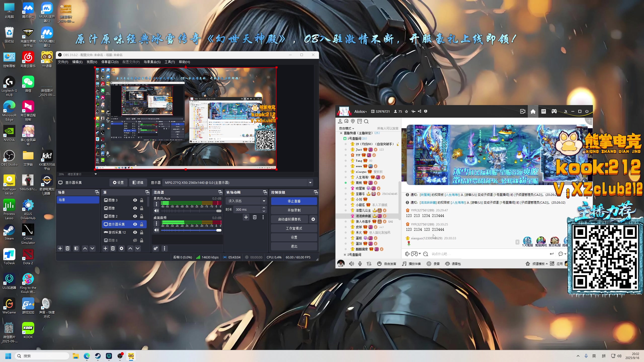This screenshot has height=362, width=644.
Task: Click 开始录制 button
Action: (x=294, y=210)
